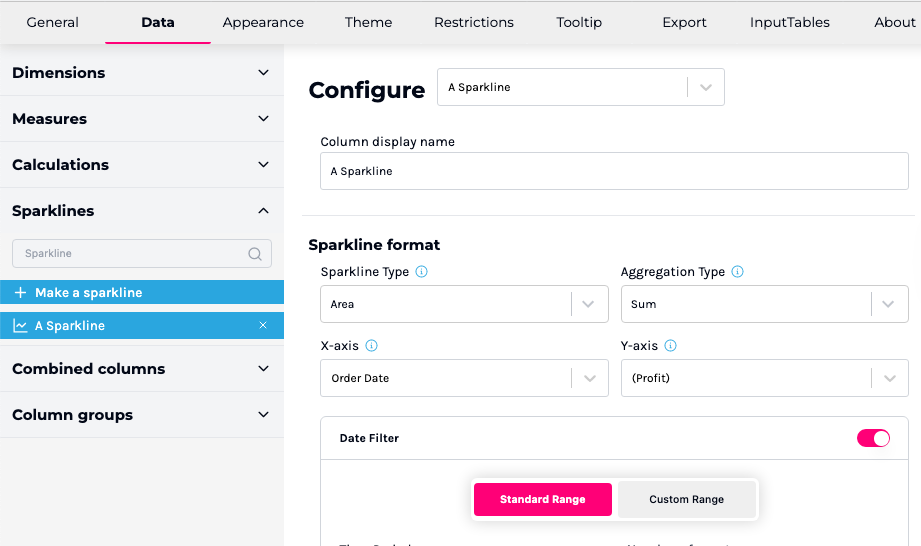921x546 pixels.
Task: Switch to Custom Range option
Action: (x=686, y=499)
